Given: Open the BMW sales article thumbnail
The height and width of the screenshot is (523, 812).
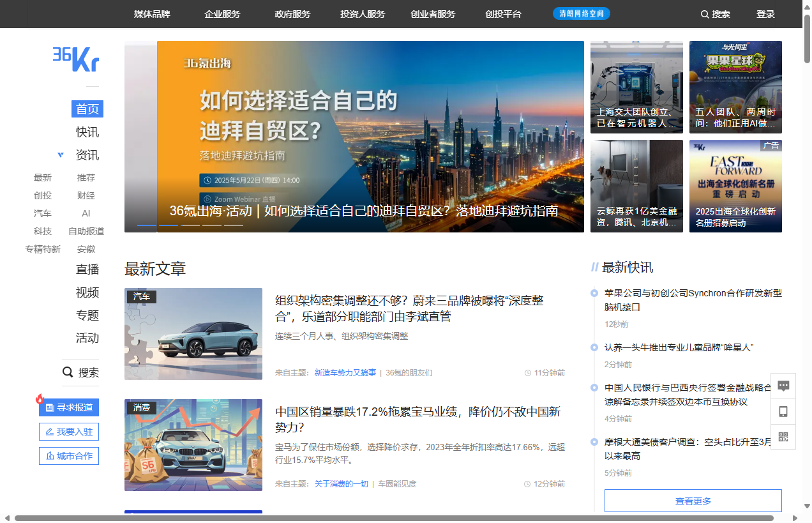Looking at the screenshot, I should tap(193, 445).
